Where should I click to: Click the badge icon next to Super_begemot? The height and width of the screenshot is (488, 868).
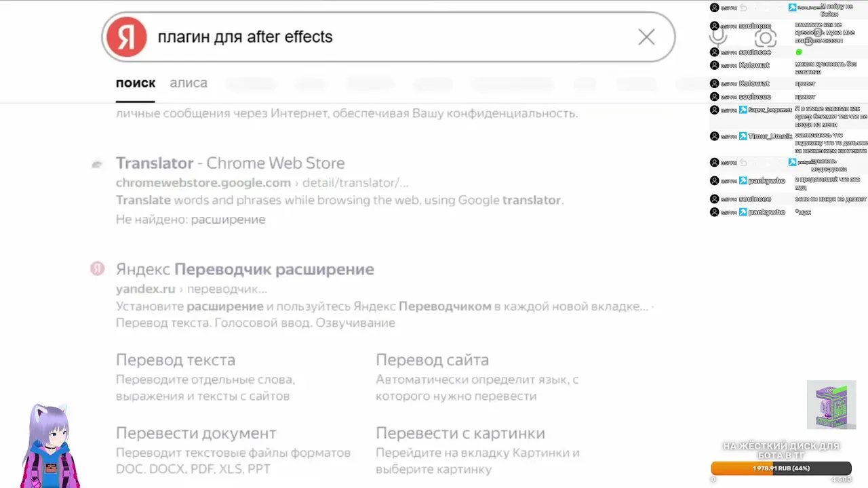[743, 110]
